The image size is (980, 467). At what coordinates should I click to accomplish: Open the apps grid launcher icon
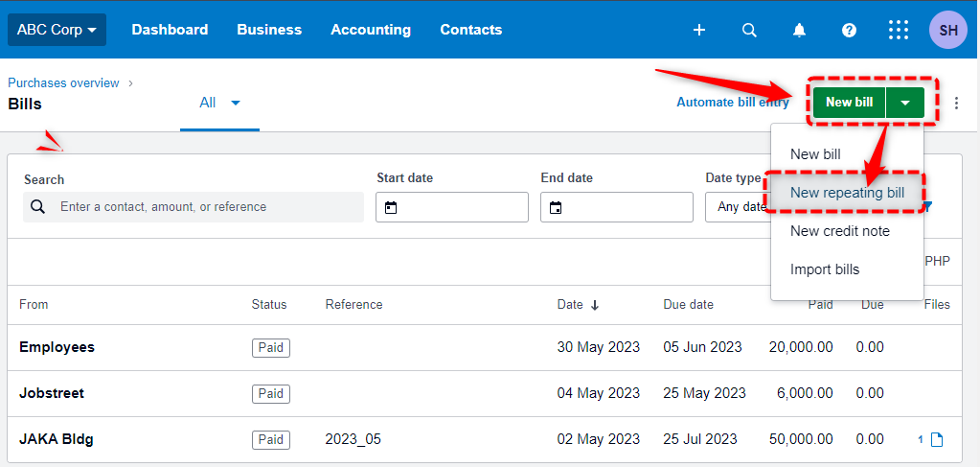pyautogui.click(x=899, y=30)
